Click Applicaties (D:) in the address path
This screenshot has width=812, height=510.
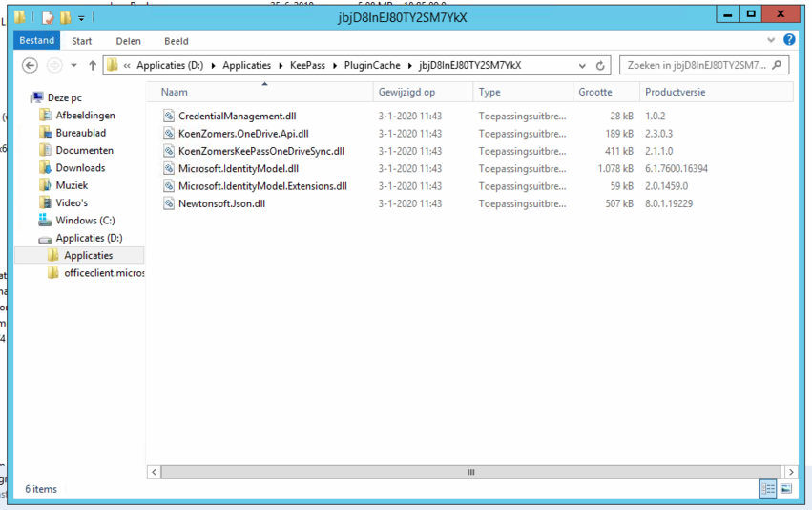[x=170, y=65]
